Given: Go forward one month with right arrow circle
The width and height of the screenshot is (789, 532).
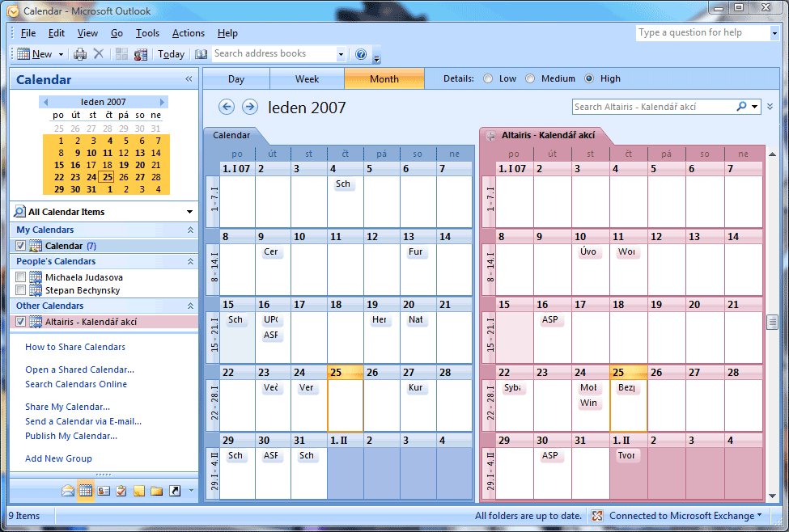Looking at the screenshot, I should coord(250,107).
